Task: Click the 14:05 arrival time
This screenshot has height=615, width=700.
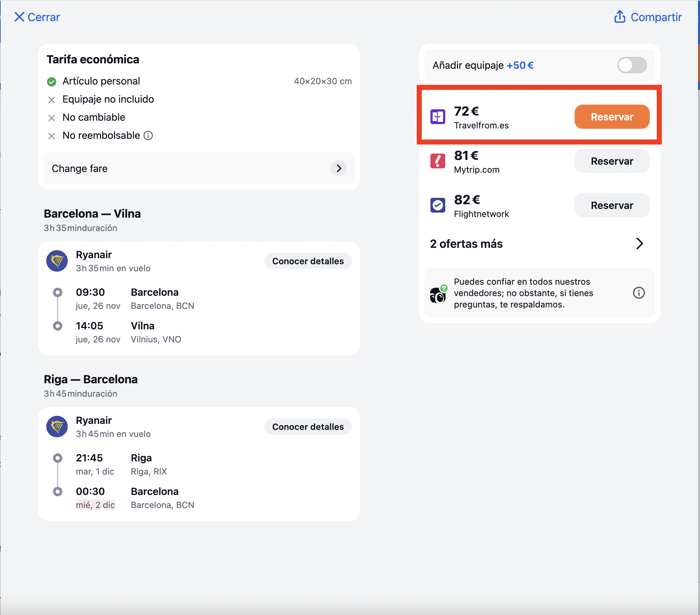Action: coord(90,326)
